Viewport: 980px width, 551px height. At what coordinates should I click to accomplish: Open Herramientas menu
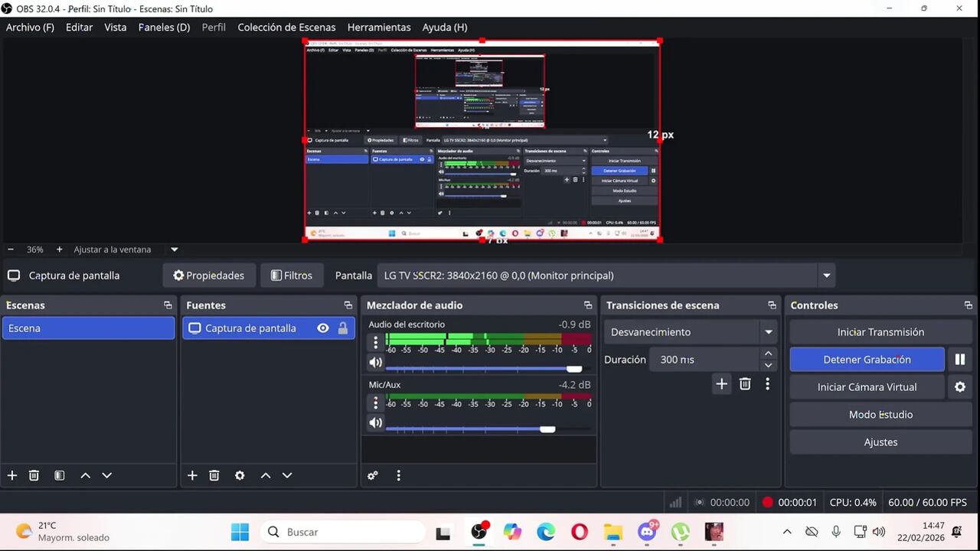pos(379,27)
